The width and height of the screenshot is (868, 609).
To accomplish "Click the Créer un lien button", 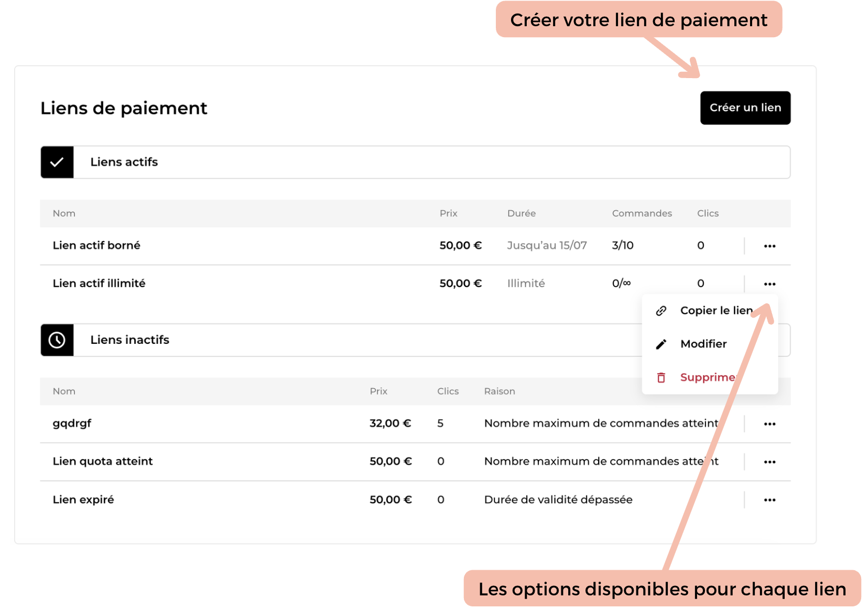I will point(745,108).
